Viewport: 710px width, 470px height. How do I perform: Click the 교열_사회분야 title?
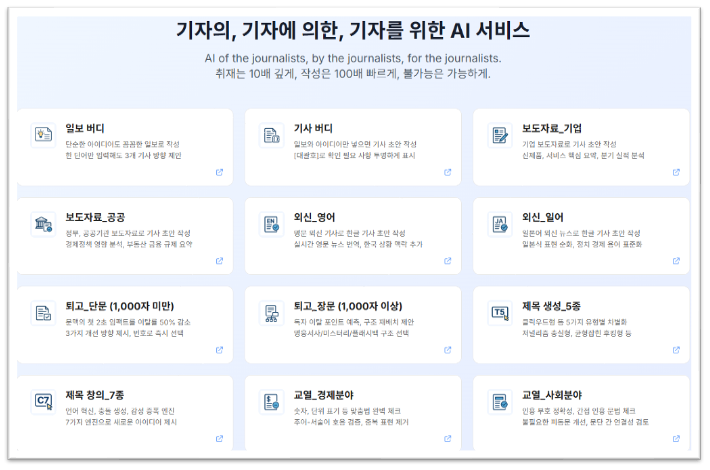tap(552, 395)
